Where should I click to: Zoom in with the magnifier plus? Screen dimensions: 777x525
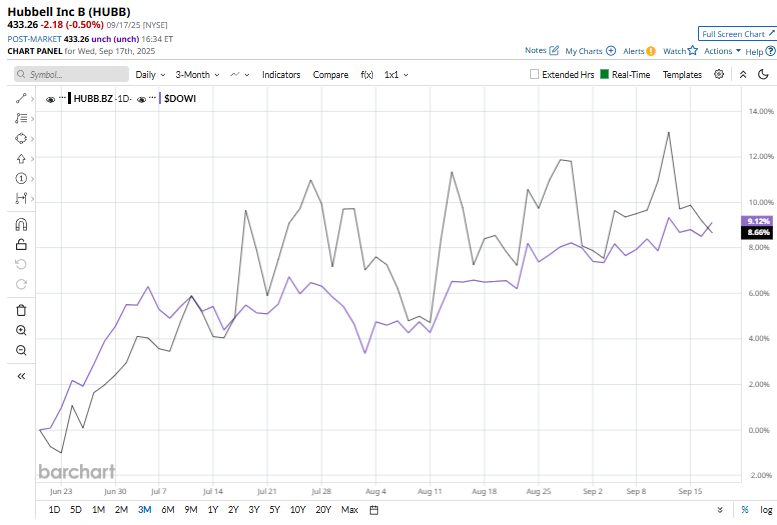[x=21, y=331]
